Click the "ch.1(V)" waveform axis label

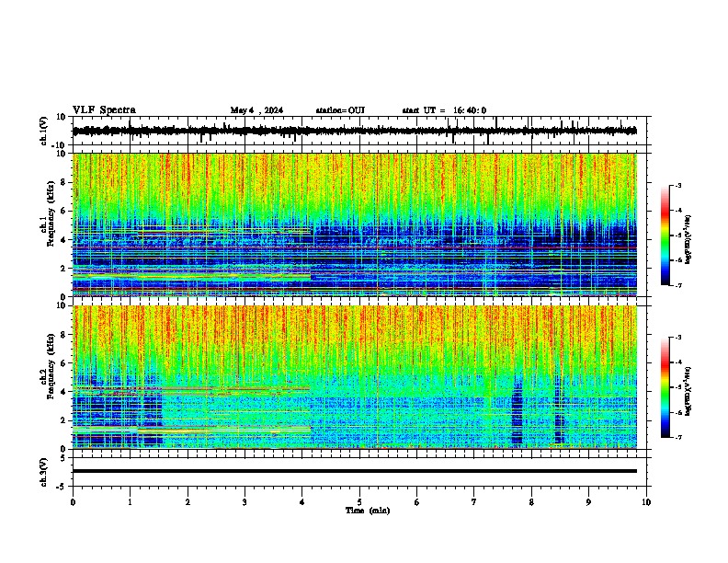pyautogui.click(x=44, y=131)
